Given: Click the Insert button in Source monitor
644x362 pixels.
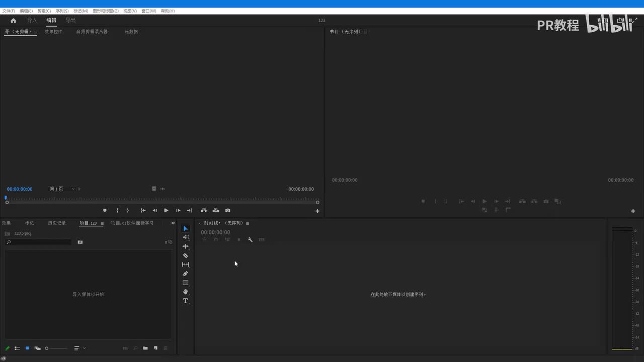Looking at the screenshot, I should pos(204,211).
